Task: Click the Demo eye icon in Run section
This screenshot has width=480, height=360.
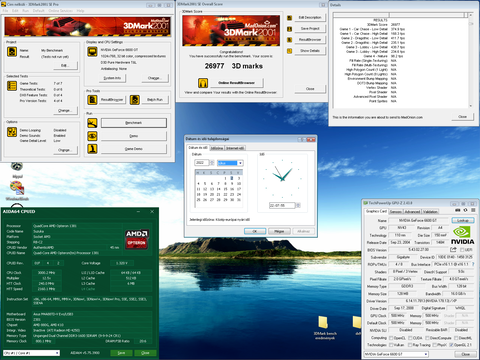Action: (92, 136)
